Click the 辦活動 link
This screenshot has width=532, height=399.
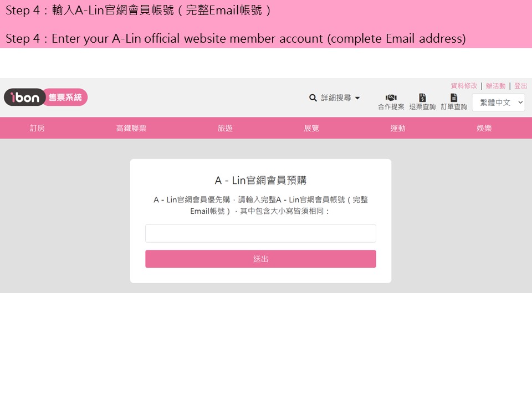click(x=495, y=86)
